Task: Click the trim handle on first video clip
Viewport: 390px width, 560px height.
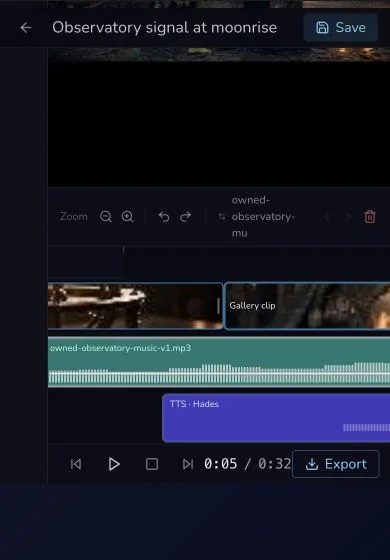Action: click(218, 306)
